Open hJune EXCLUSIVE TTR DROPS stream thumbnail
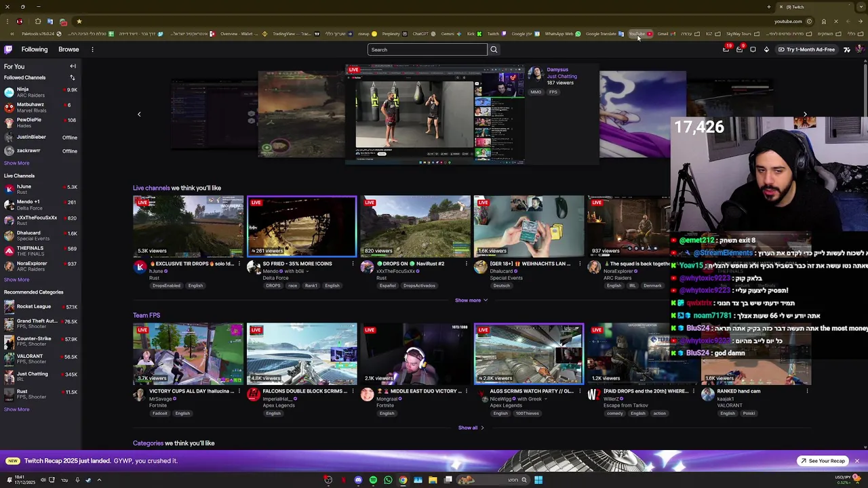Viewport: 868px width, 488px height. (188, 226)
